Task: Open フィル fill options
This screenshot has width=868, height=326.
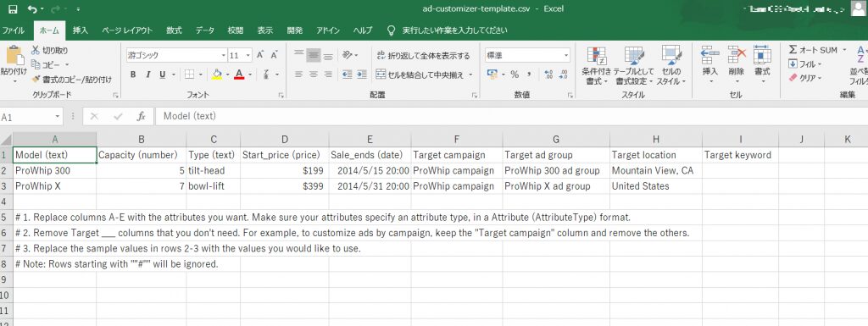Action: (805, 64)
